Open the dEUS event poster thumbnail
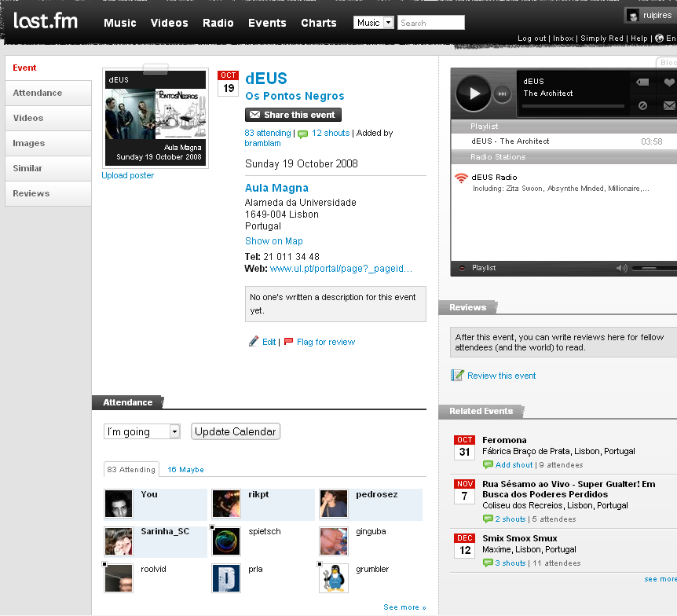The width and height of the screenshot is (677, 616). click(x=156, y=118)
